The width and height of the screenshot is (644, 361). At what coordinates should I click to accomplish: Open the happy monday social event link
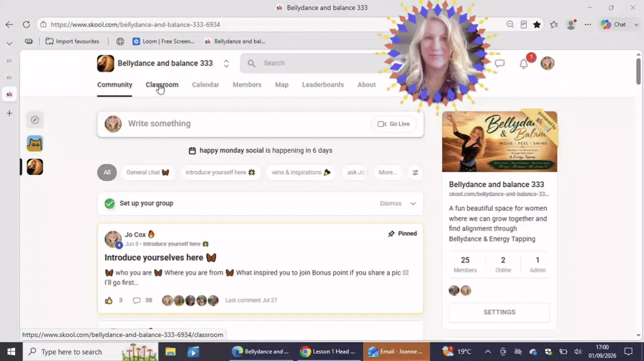coord(231,150)
